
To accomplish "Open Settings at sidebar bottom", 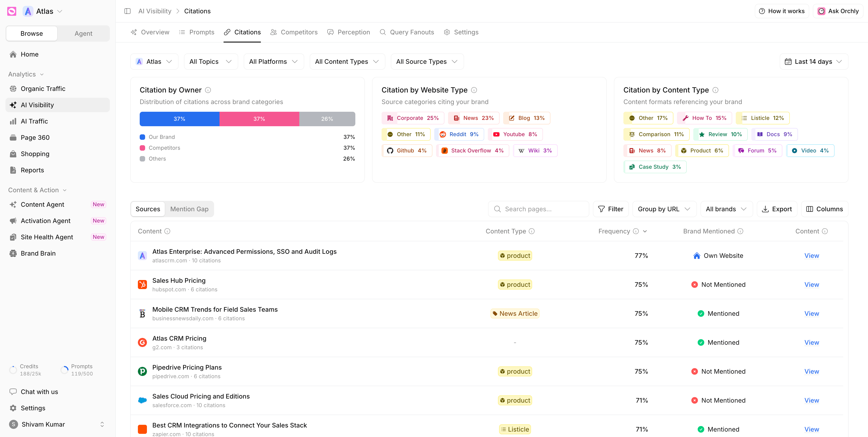I will [58, 408].
